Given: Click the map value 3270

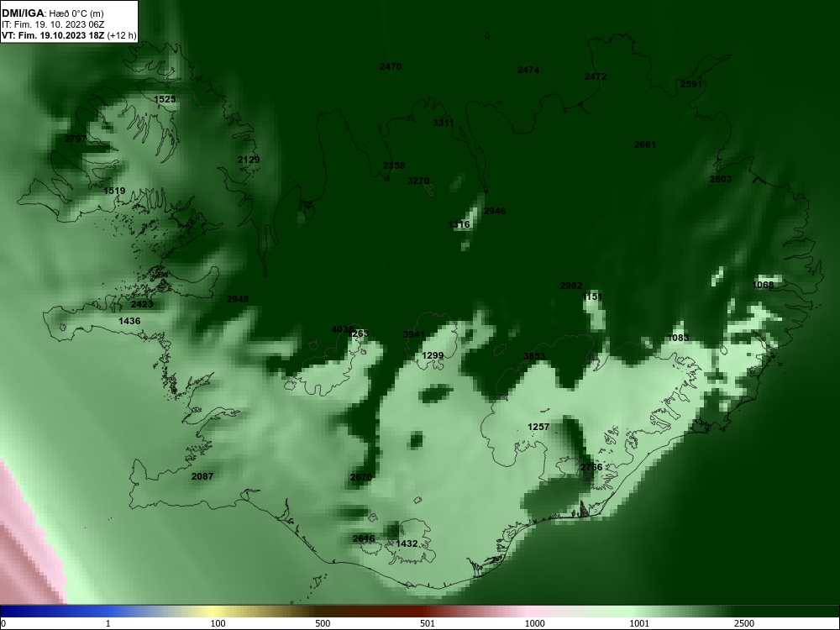Looking at the screenshot, I should pyautogui.click(x=418, y=181).
